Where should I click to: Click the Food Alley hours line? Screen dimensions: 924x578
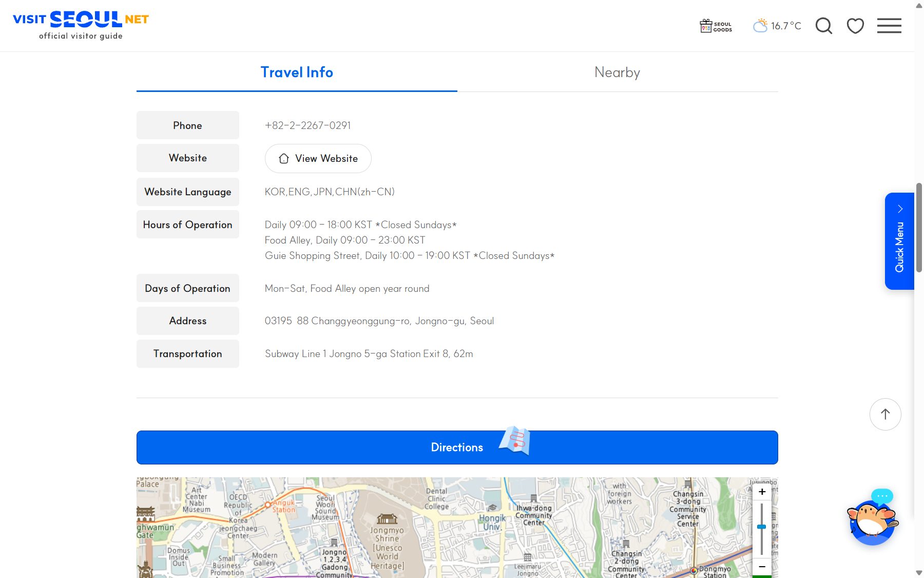(345, 240)
